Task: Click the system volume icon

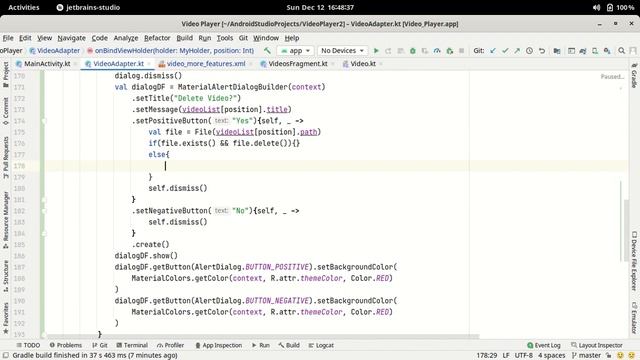Action: pyautogui.click(x=596, y=7)
